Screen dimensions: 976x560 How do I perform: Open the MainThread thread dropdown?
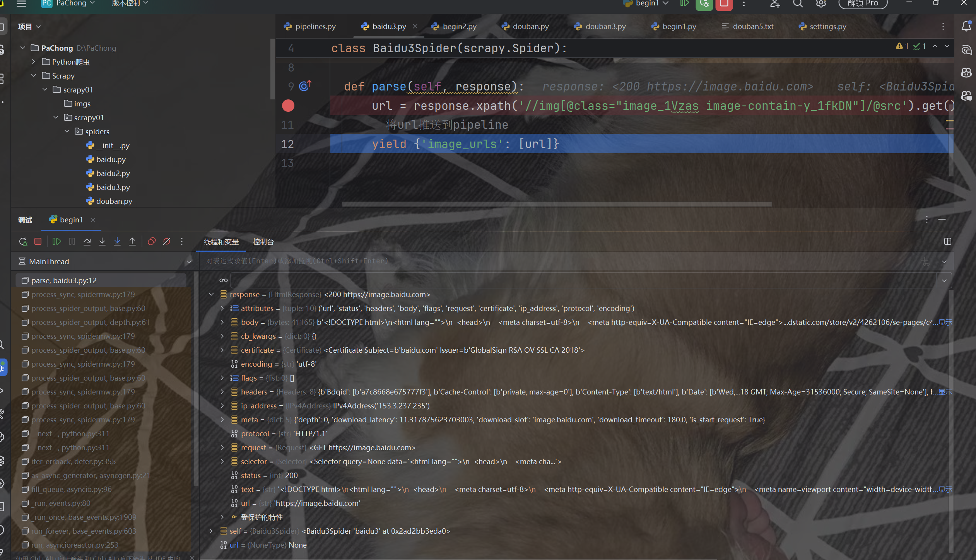coord(189,262)
